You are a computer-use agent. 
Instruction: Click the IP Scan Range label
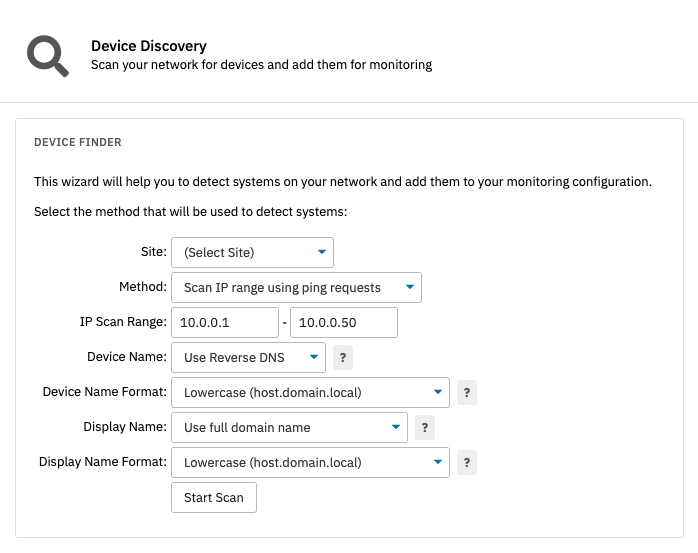(x=123, y=323)
